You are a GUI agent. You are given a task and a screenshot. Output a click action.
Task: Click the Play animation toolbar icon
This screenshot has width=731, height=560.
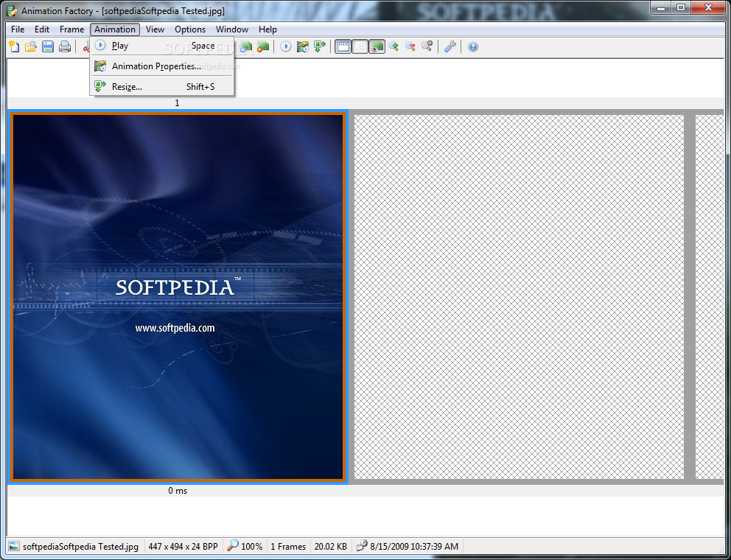tap(286, 46)
